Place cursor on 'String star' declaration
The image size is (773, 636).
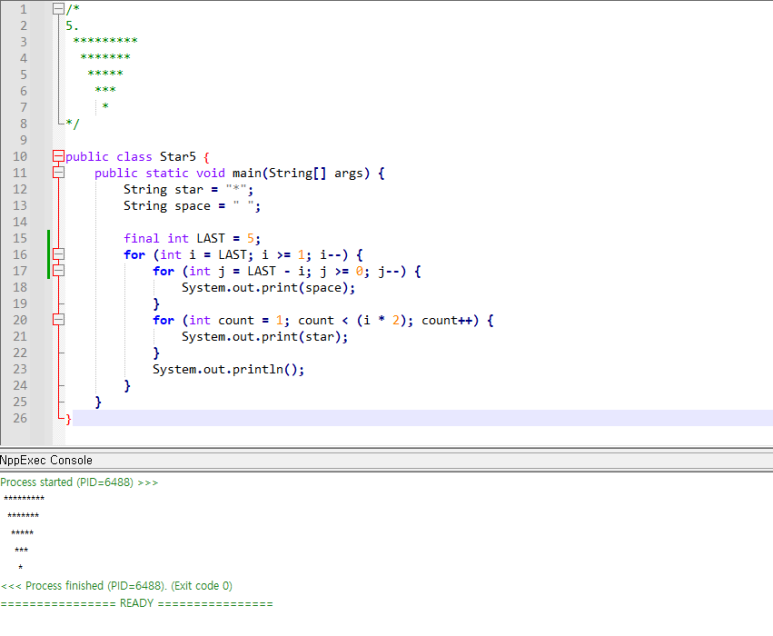[188, 189]
